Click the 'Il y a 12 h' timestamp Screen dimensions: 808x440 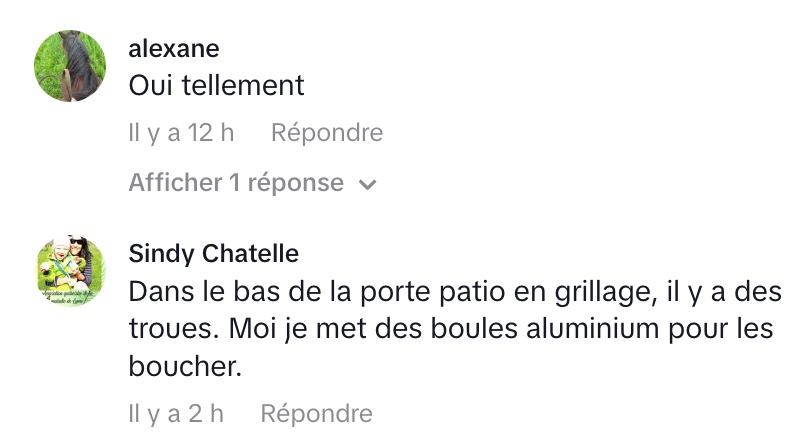(181, 132)
